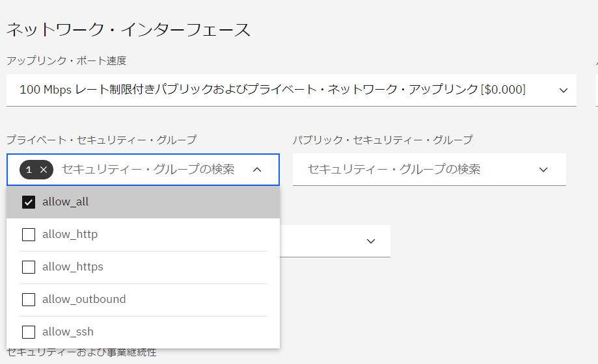Click the highlighted allow_all row
Viewport: 598px width, 364px height.
(x=143, y=202)
